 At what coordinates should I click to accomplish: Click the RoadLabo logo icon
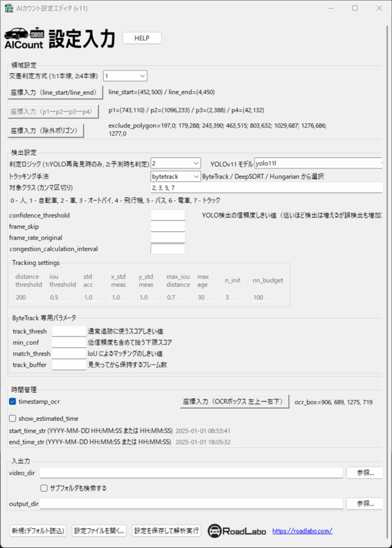[x=215, y=531]
